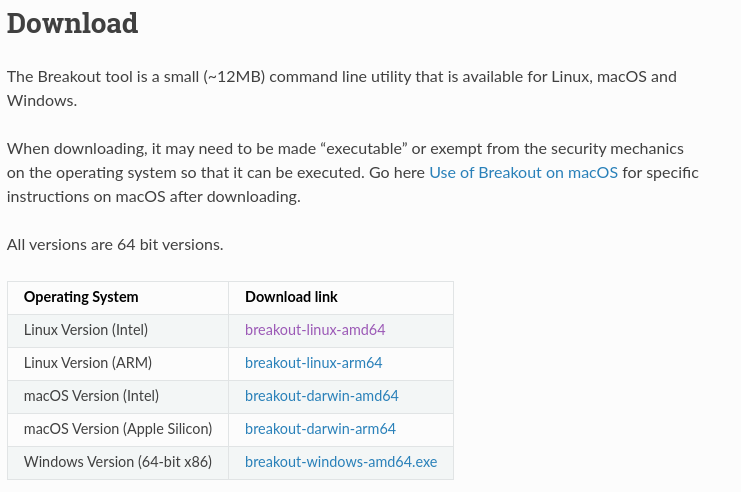The image size is (741, 492).
Task: Click the quoted word executable
Action: pyautogui.click(x=364, y=148)
